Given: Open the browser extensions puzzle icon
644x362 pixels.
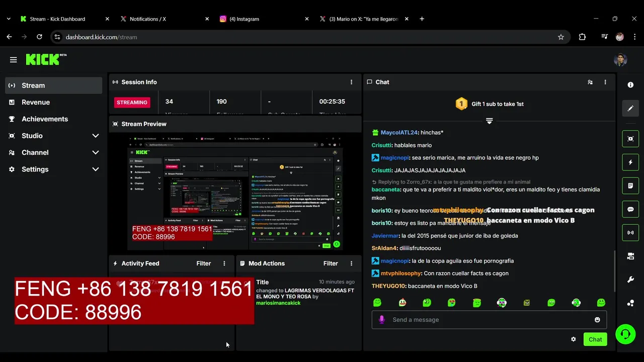Looking at the screenshot, I should tap(582, 37).
